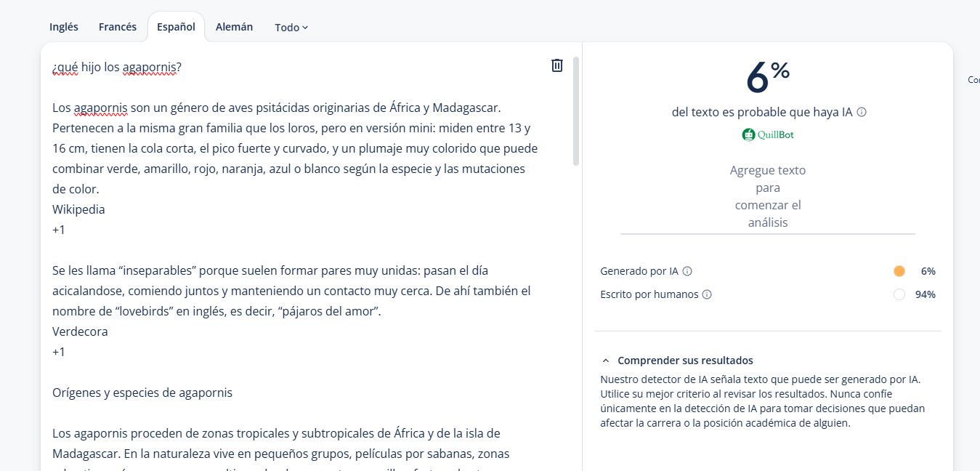
Task: Click the paragraph beginning 'Los agapornis proceden'
Action: coord(280,448)
